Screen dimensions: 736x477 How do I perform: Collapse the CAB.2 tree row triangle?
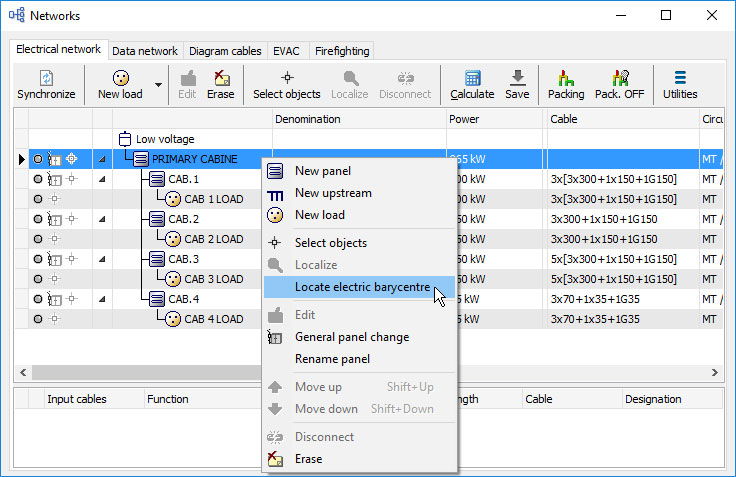click(101, 219)
